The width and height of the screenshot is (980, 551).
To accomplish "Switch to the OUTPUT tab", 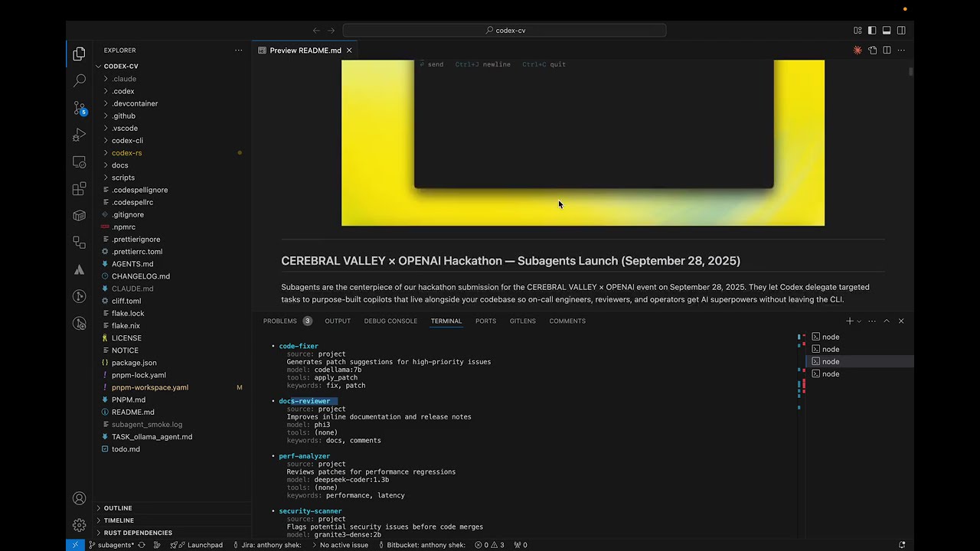I will pos(338,321).
